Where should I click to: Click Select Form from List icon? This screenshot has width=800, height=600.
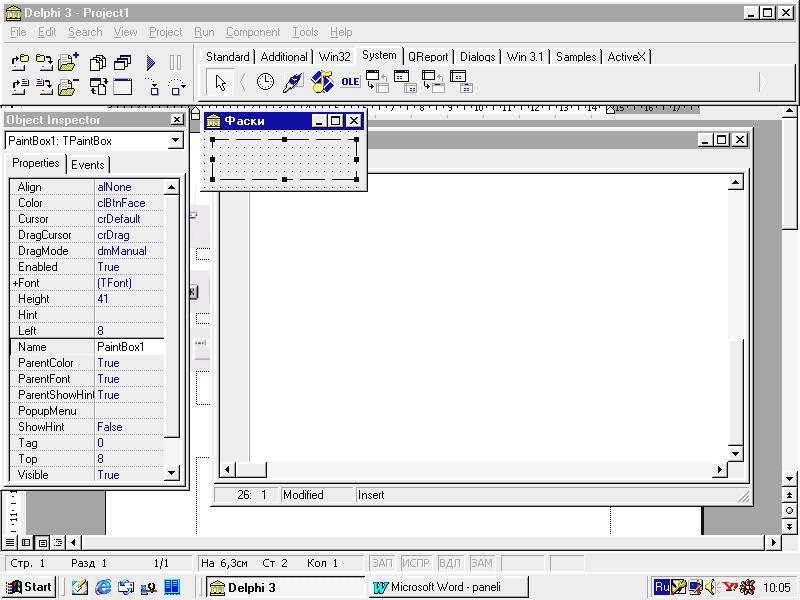pos(122,62)
